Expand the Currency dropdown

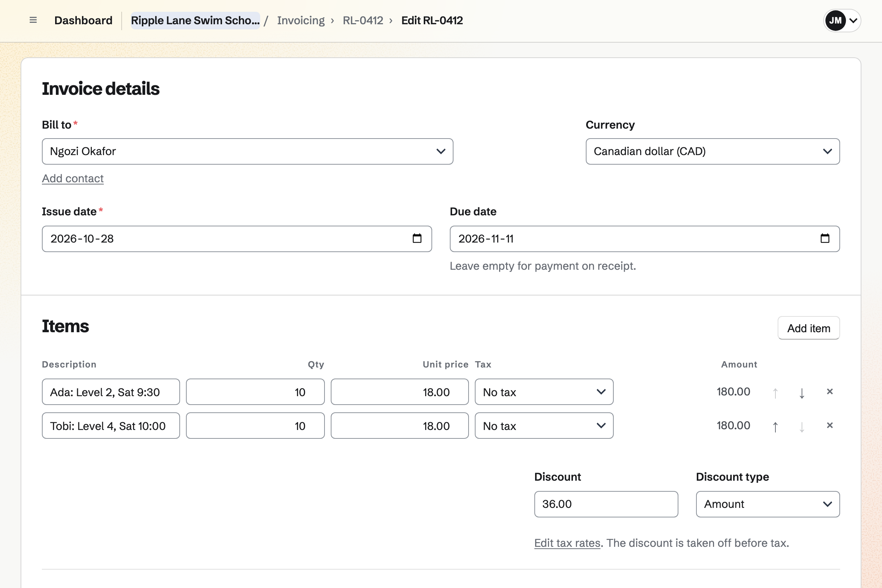pos(713,151)
